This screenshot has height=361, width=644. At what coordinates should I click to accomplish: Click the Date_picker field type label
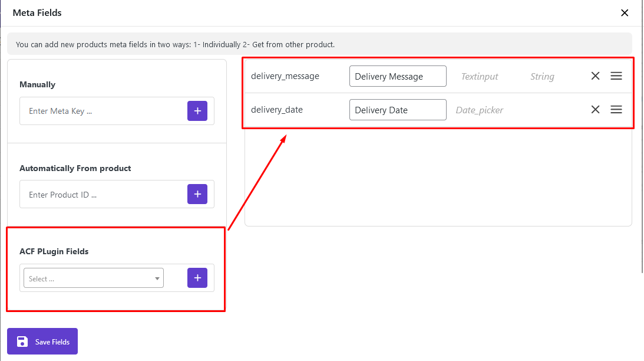[x=480, y=110]
